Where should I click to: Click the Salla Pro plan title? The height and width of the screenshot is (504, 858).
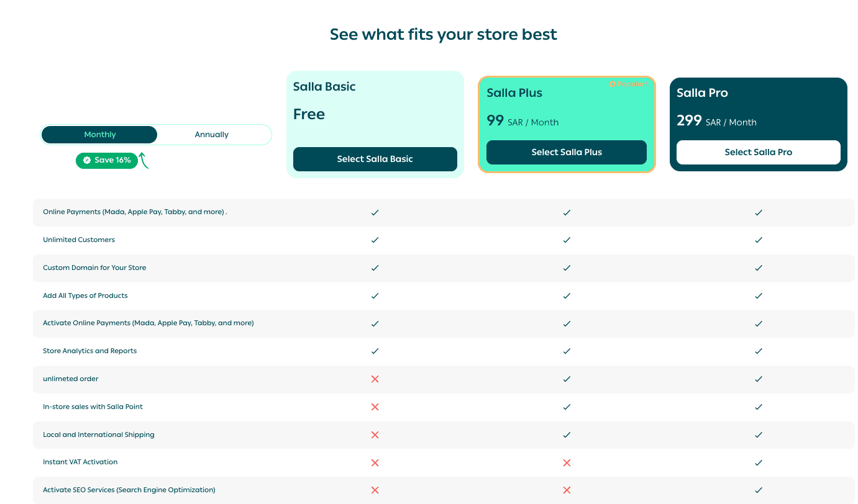[702, 93]
